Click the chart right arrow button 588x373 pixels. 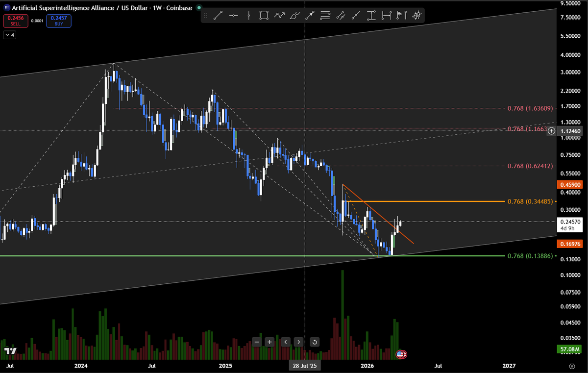tap(298, 342)
